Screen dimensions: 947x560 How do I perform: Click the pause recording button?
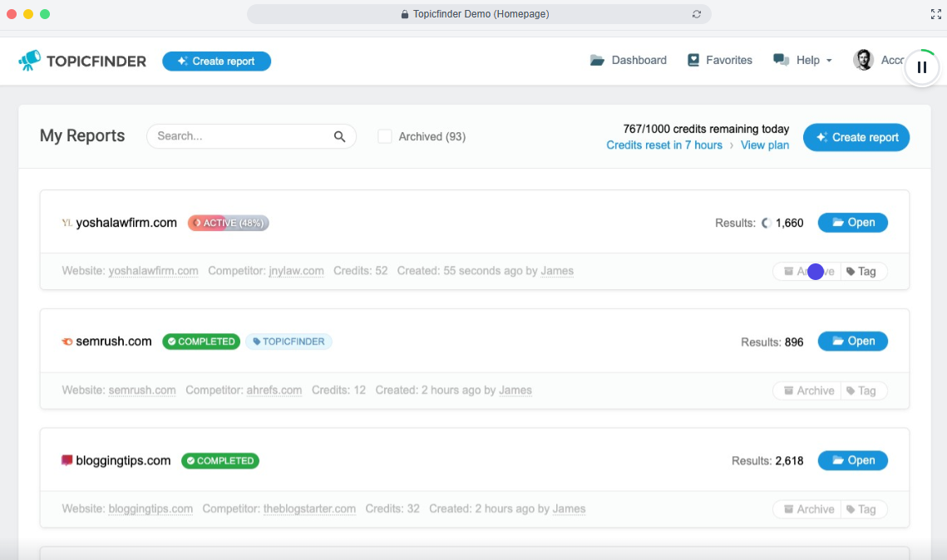[x=921, y=67]
